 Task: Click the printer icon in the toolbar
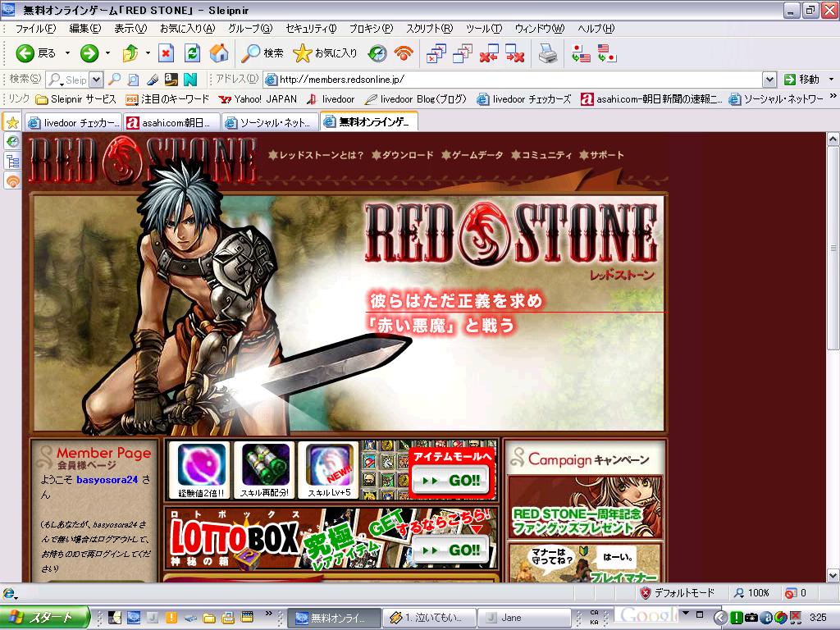[547, 53]
